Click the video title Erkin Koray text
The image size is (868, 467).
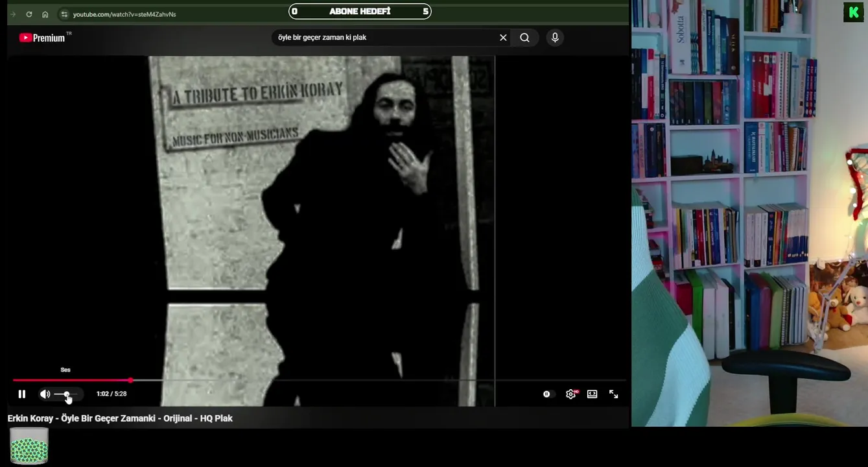click(x=120, y=418)
